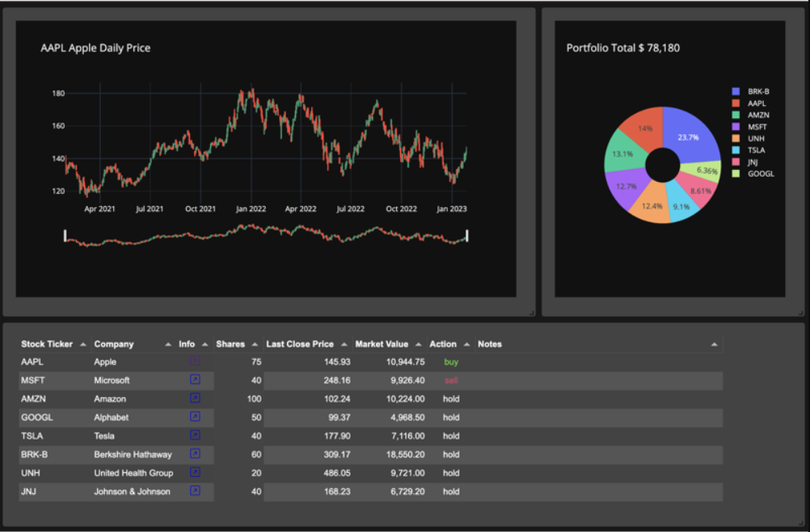Open the info link icon for Apple
The height and width of the screenshot is (532, 810).
pyautogui.click(x=195, y=361)
